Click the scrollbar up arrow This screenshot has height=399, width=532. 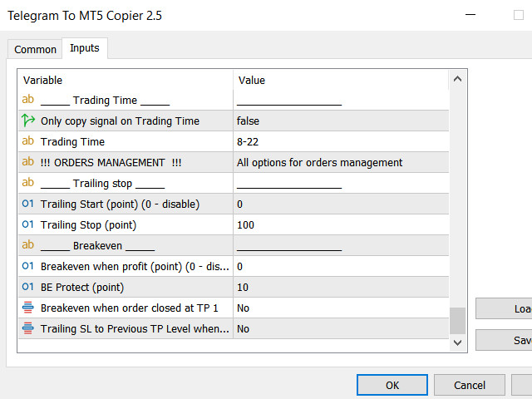tap(457, 81)
